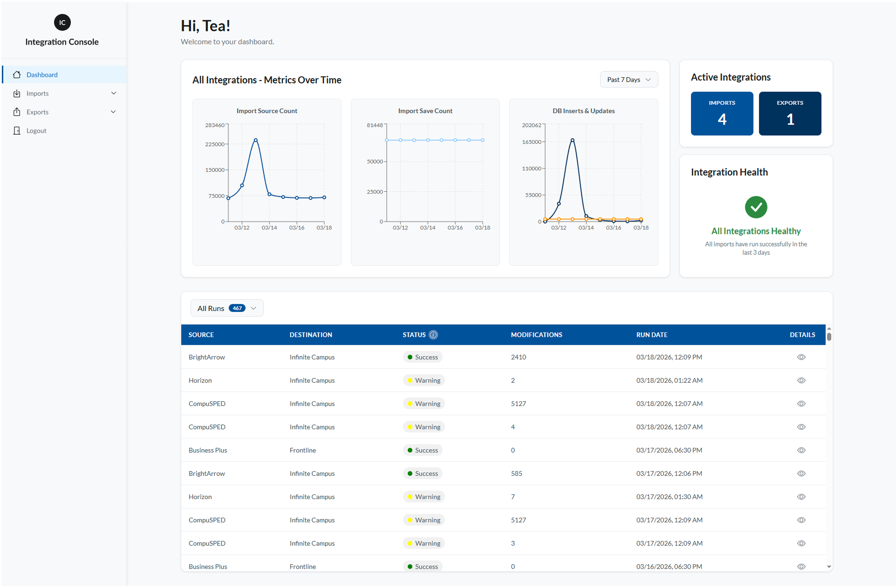Sort by the Destination column header

tap(311, 335)
